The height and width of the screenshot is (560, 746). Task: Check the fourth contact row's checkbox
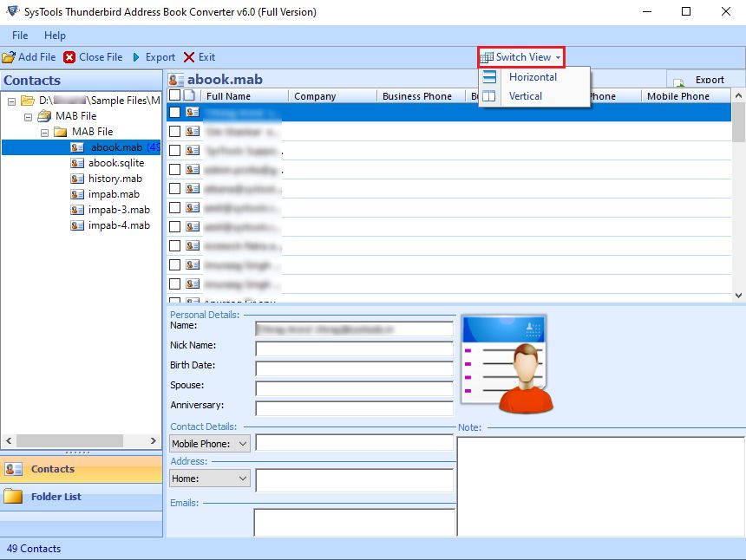coord(175,169)
